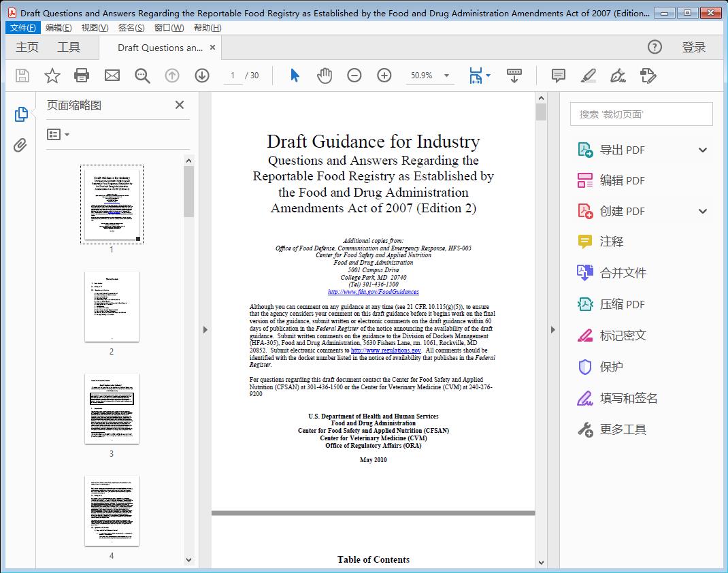Viewport: 728px width, 573px height.
Task: Open the 文件 menu
Action: point(22,27)
